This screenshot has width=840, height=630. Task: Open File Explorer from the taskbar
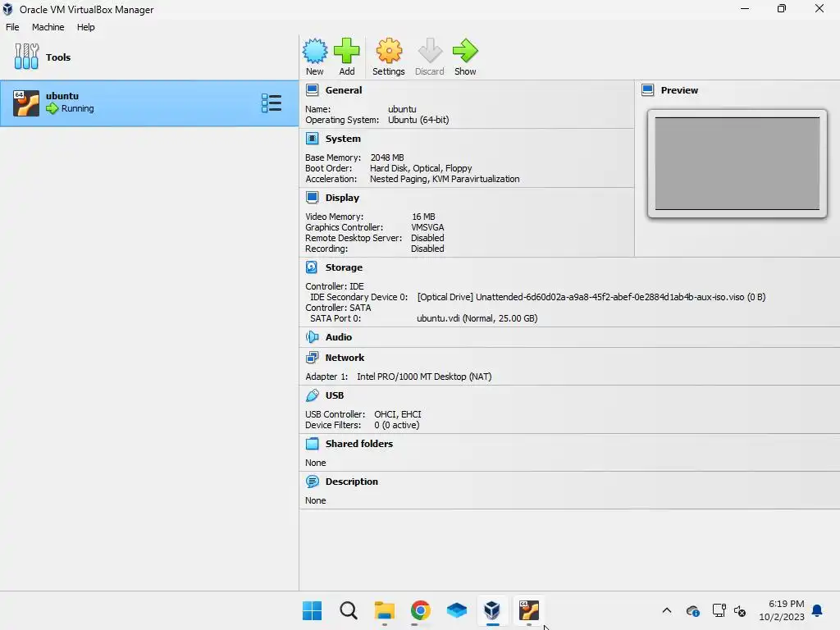click(x=384, y=610)
